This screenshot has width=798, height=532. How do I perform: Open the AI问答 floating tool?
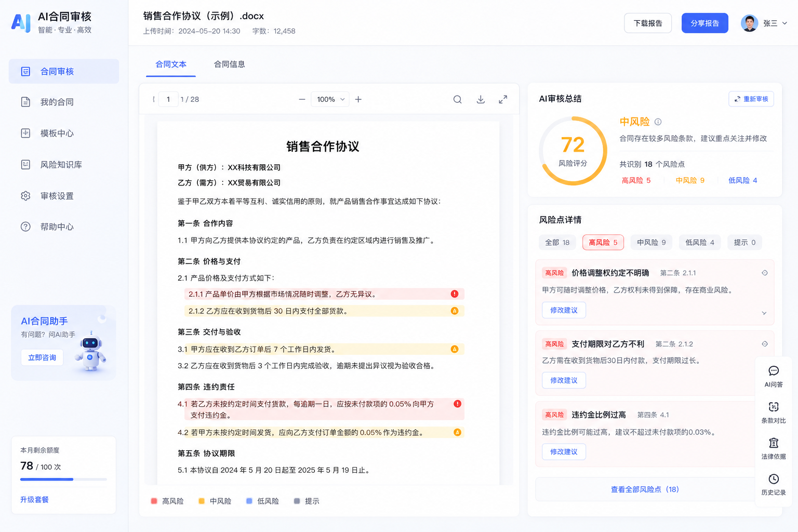click(x=774, y=377)
